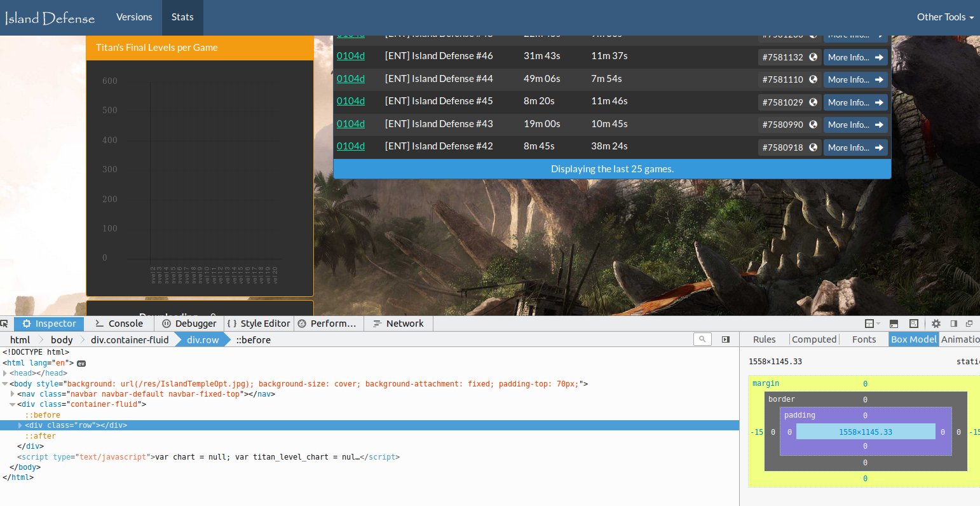Viewport: 980px width, 506px height.
Task: Click Titan's Final Levels per Game header
Action: point(200,48)
